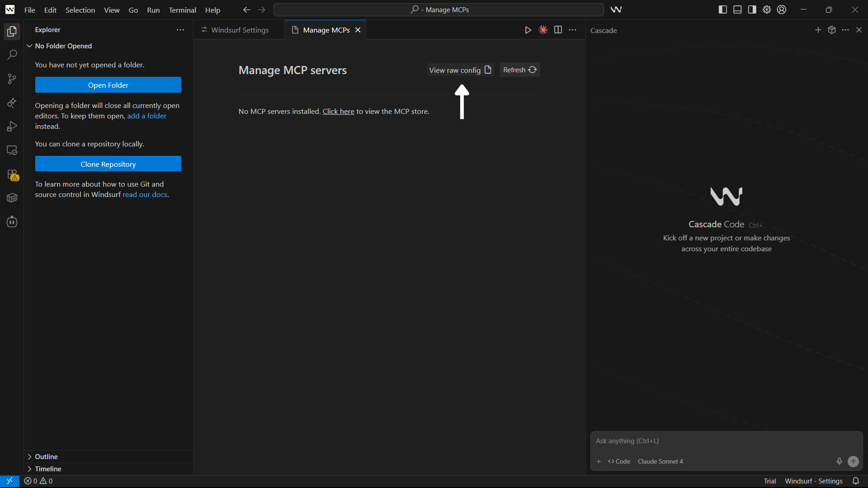Open editor More Actions ellipsis
This screenshot has height=488, width=868.
(573, 30)
